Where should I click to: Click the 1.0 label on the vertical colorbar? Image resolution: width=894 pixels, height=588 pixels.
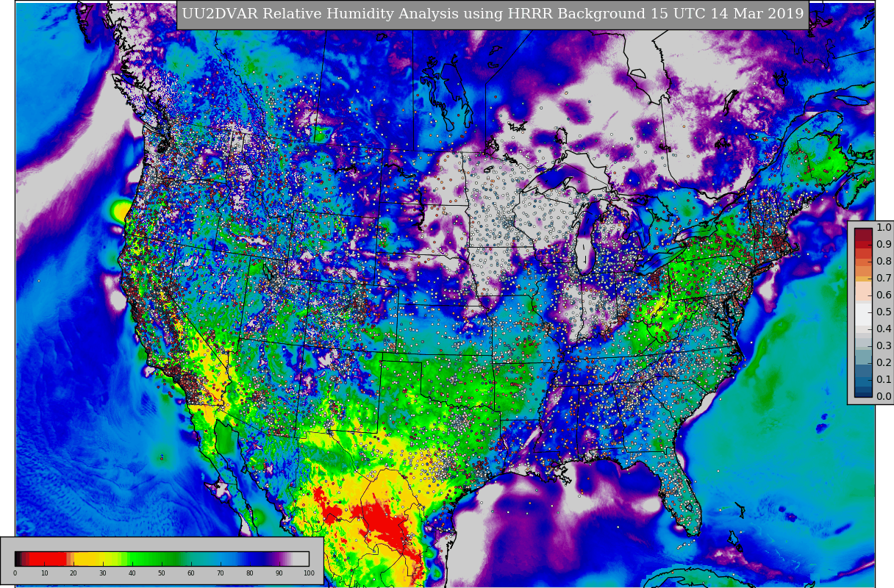tap(884, 228)
